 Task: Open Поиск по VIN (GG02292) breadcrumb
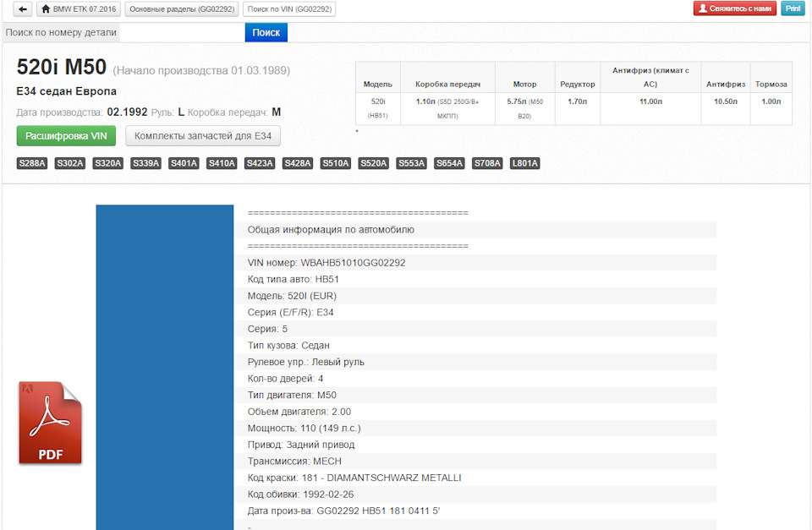pos(289,9)
